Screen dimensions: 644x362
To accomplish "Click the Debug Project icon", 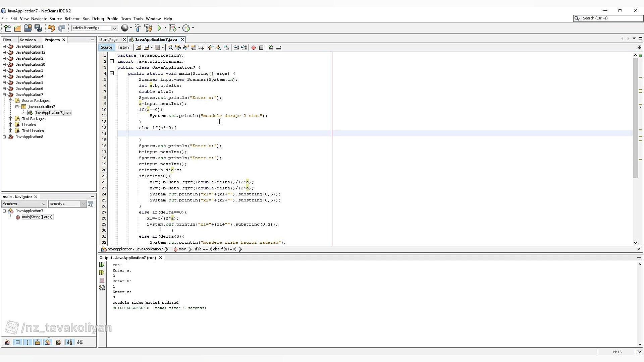I will pyautogui.click(x=172, y=28).
